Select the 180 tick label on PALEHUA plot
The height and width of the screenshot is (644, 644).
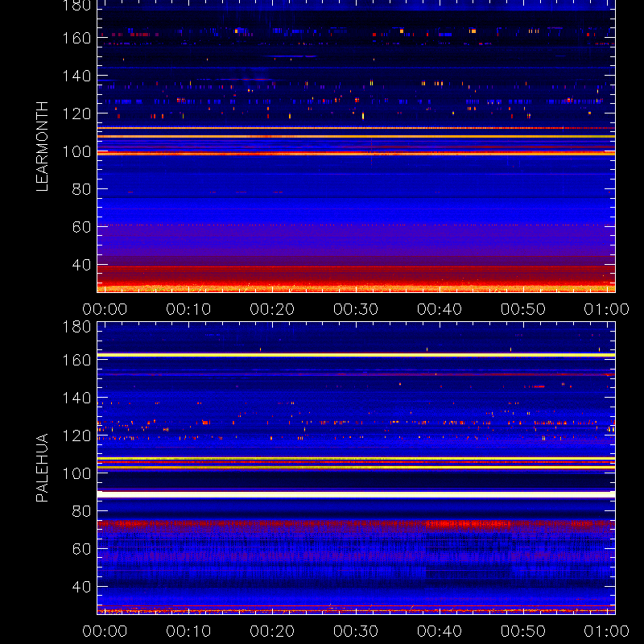76,327
